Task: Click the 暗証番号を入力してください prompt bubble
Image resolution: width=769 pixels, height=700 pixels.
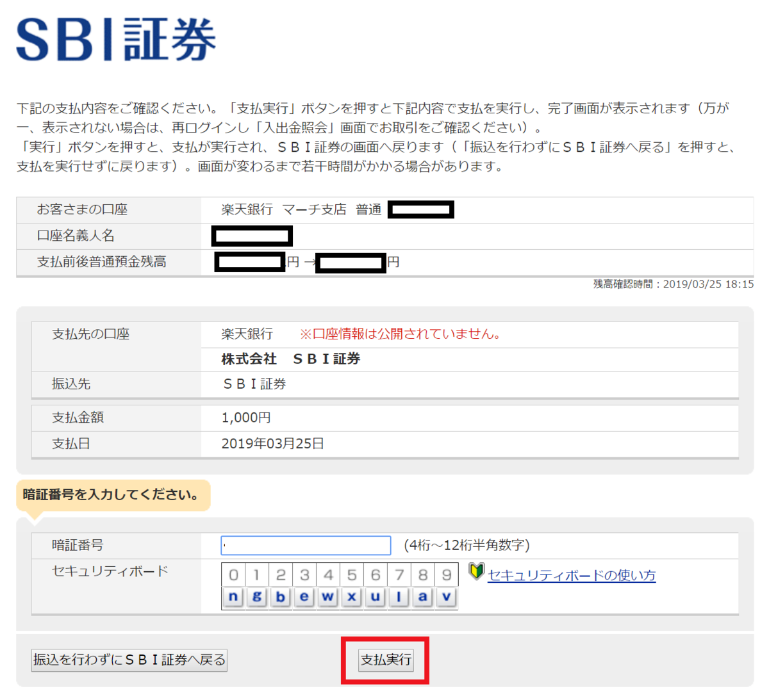Action: pos(113,495)
